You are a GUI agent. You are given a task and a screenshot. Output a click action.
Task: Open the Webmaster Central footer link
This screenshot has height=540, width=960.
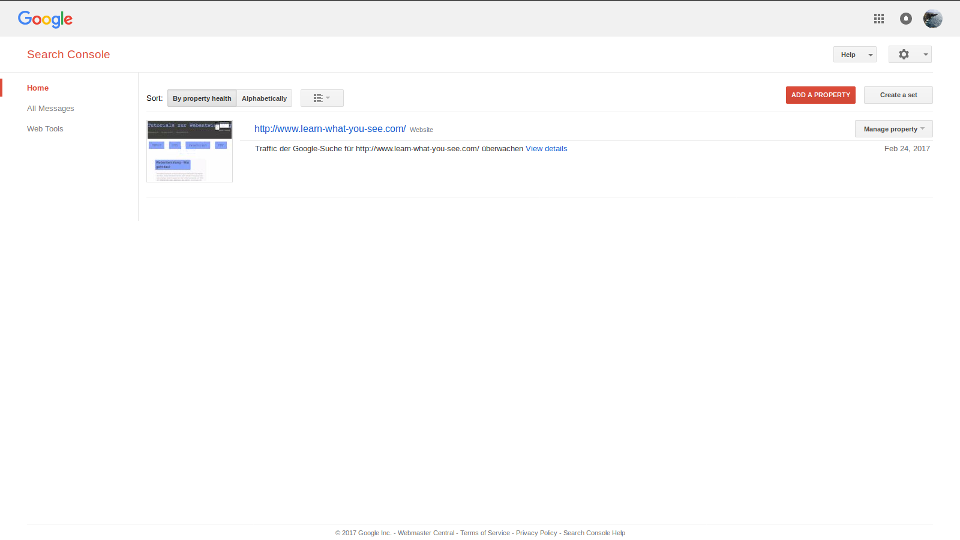(426, 533)
